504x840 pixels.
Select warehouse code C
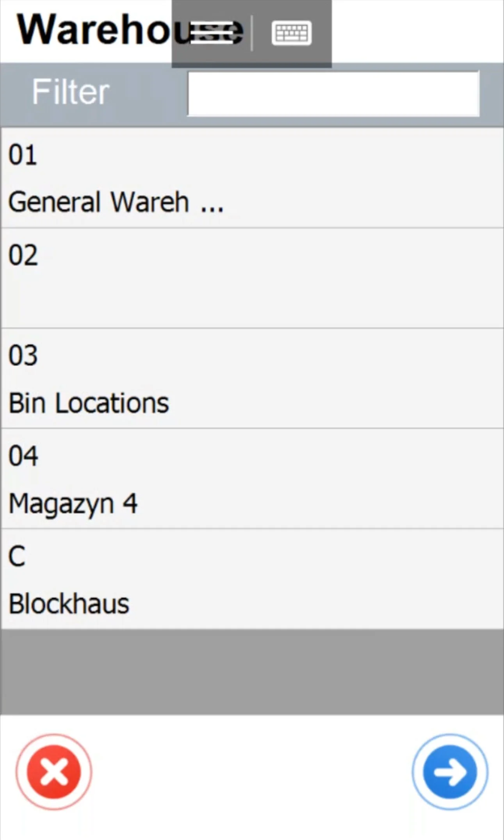click(17, 556)
